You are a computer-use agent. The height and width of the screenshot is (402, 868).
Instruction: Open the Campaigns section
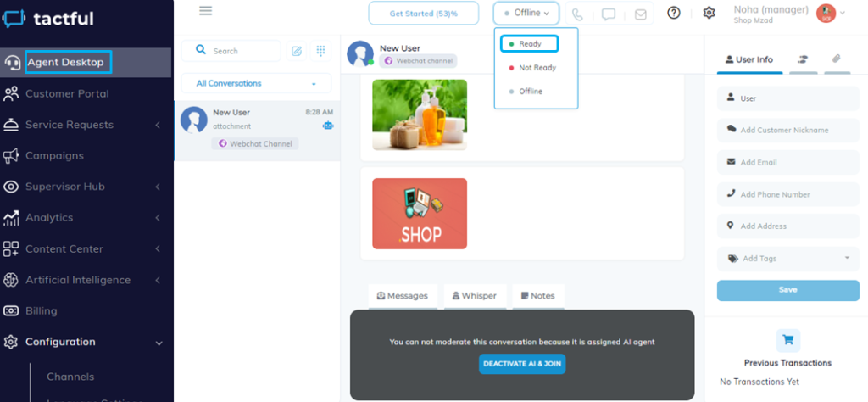(54, 155)
